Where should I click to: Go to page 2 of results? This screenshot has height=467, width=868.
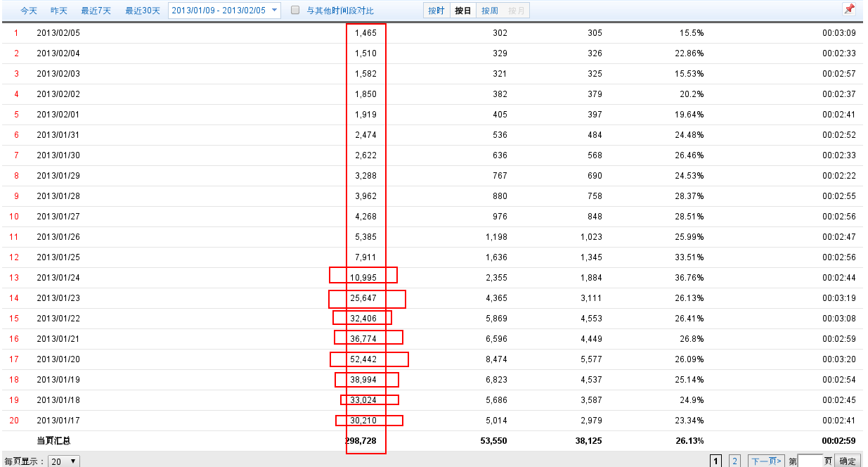[x=734, y=461]
